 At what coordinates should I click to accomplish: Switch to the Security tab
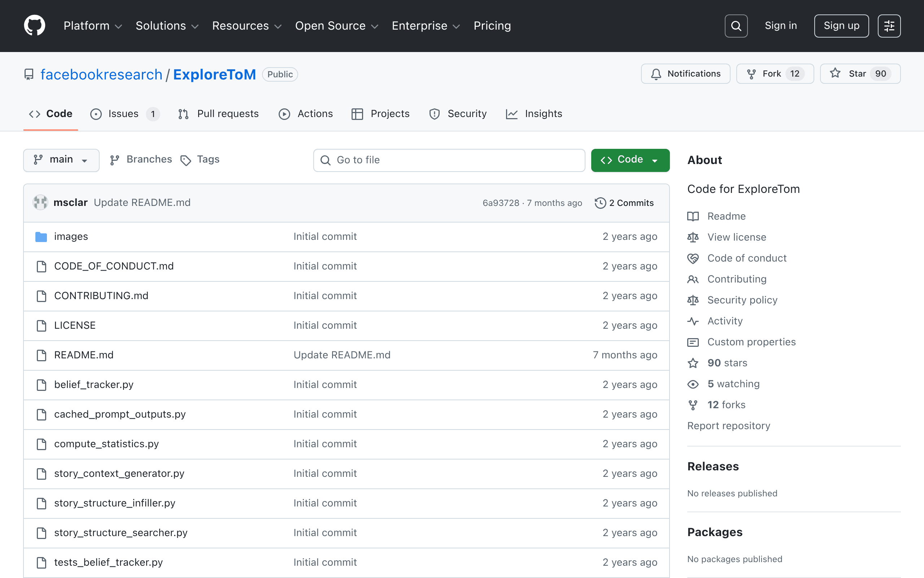click(x=458, y=114)
